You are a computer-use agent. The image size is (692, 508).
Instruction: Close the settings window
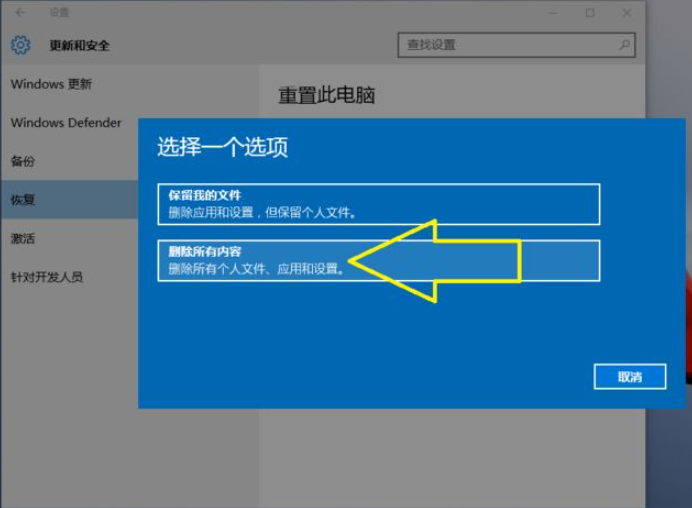click(x=627, y=13)
